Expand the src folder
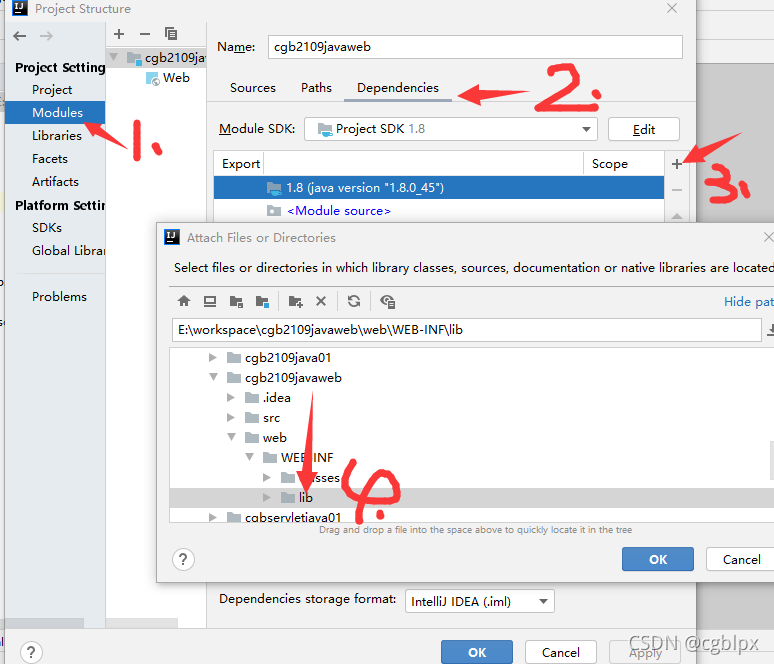This screenshot has width=774, height=664. (231, 418)
